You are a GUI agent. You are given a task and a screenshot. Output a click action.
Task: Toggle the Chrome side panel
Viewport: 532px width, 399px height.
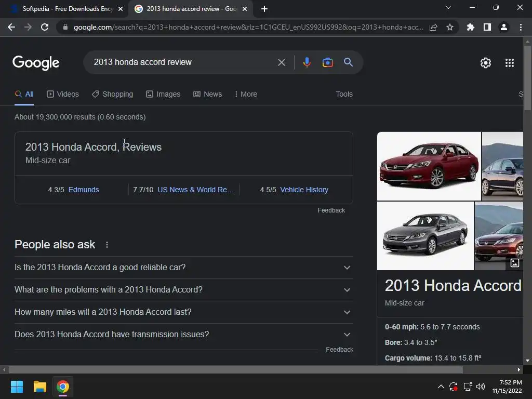click(487, 27)
